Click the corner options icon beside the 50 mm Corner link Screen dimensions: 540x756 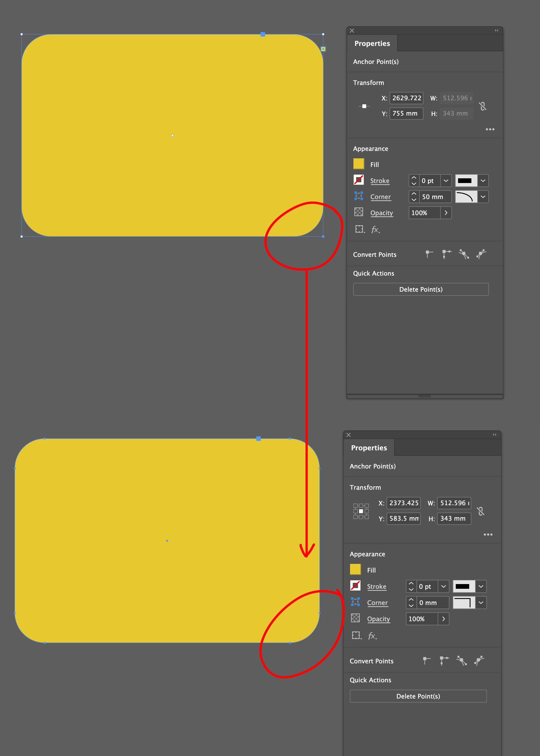coord(358,196)
